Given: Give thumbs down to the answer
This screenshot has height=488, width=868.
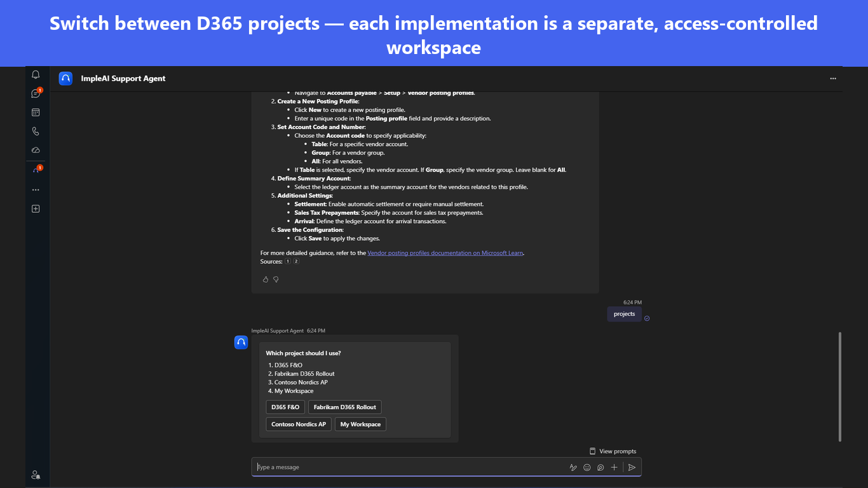Looking at the screenshot, I should tap(276, 279).
